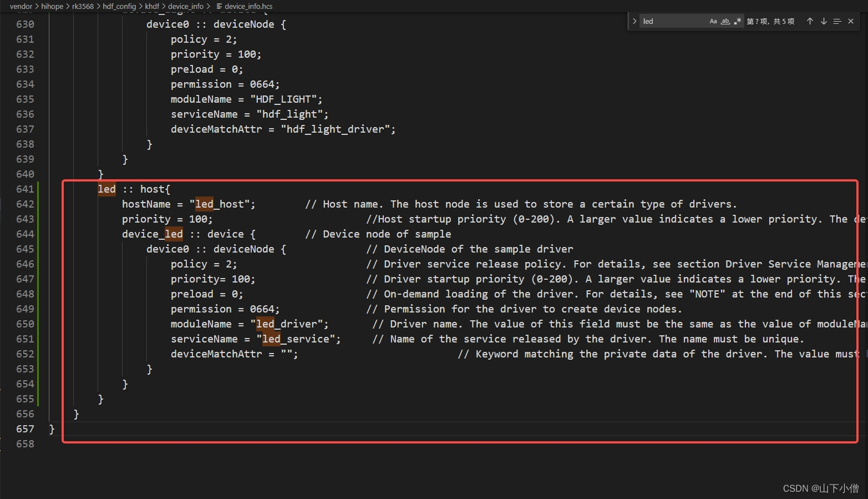Toggle Find in Selection mode

(837, 21)
